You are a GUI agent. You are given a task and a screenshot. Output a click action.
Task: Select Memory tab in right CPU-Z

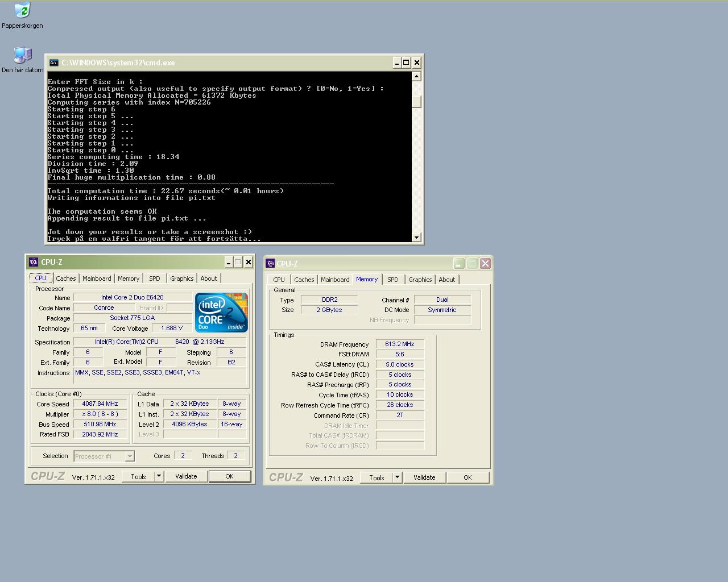tap(367, 279)
